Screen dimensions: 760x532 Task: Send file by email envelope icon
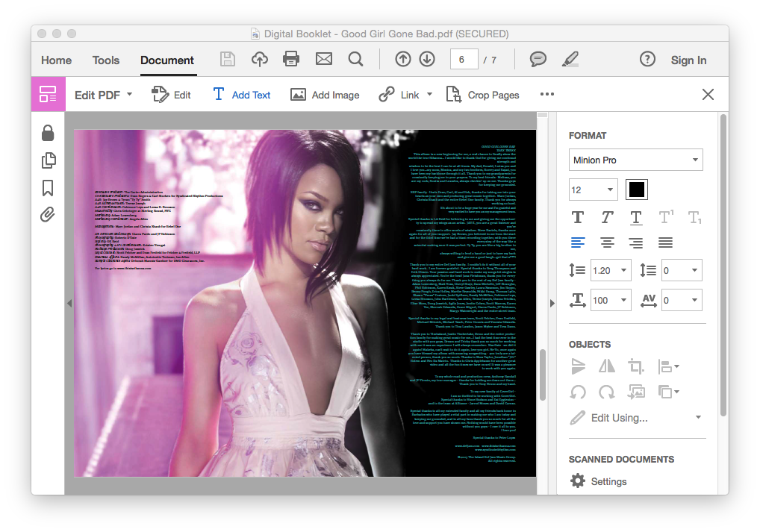(323, 60)
